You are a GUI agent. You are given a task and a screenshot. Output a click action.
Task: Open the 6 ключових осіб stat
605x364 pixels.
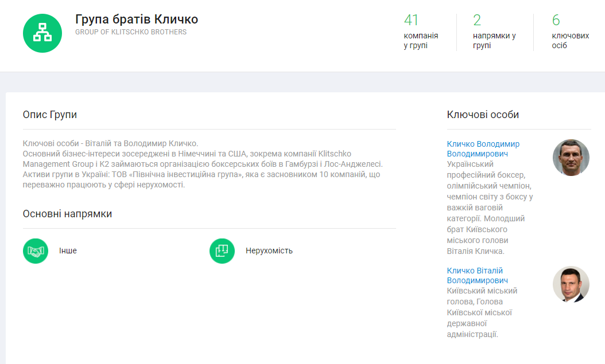[x=570, y=32]
